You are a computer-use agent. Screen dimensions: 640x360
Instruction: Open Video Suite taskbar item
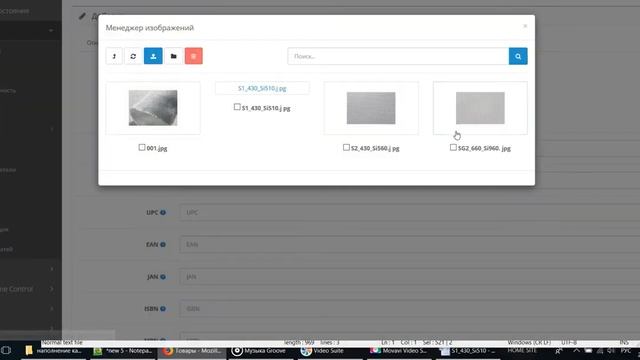[x=330, y=351]
